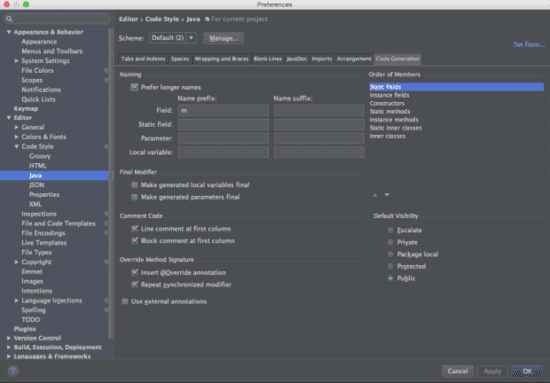Click project-level icon beside Inspections

(106, 214)
